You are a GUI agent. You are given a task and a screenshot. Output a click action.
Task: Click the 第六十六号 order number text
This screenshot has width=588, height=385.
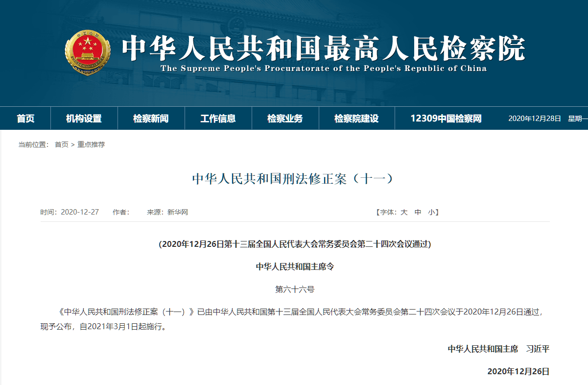point(295,289)
